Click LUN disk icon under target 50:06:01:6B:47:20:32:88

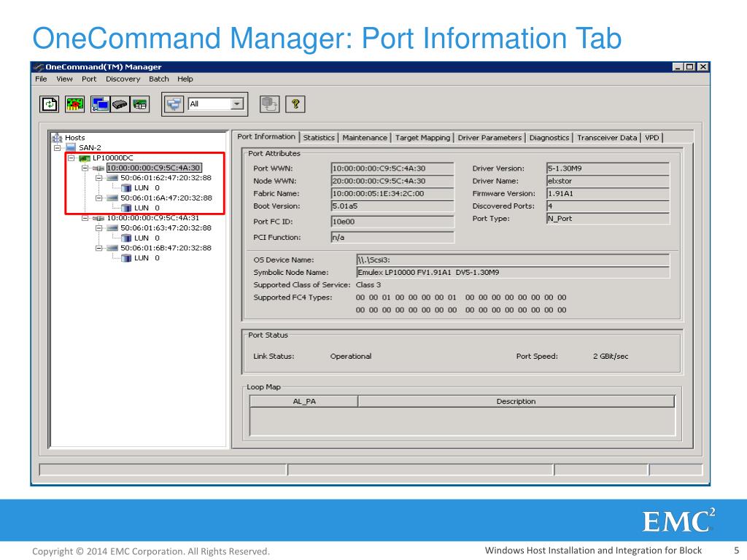click(126, 258)
